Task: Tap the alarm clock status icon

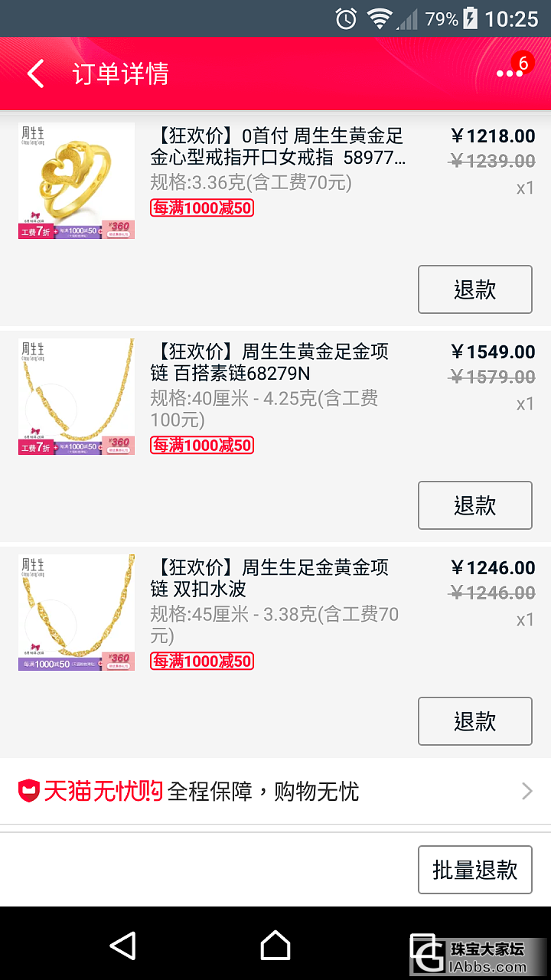Action: point(346,18)
